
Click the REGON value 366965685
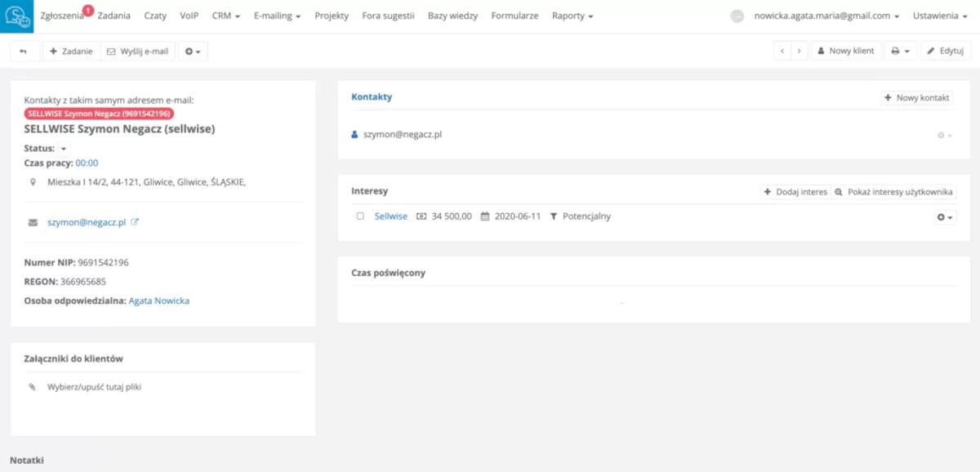(83, 282)
